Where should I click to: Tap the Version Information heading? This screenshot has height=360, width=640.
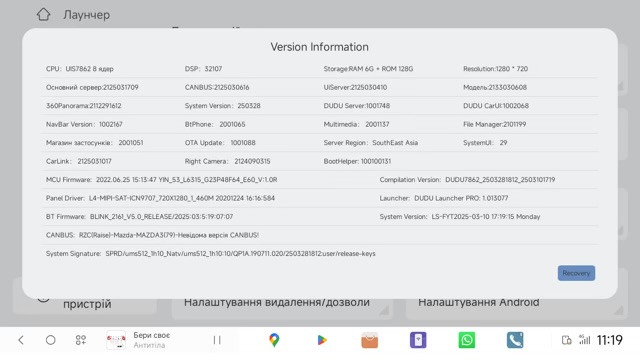(x=320, y=47)
